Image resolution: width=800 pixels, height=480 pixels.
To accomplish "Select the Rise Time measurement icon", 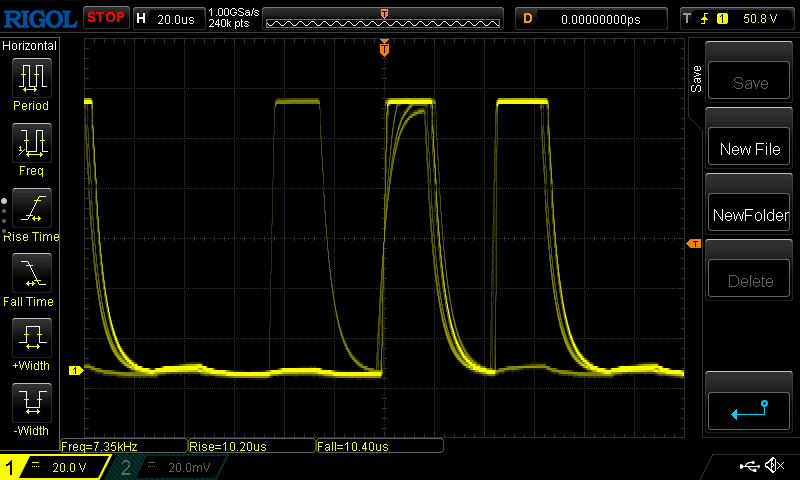I will tap(30, 207).
